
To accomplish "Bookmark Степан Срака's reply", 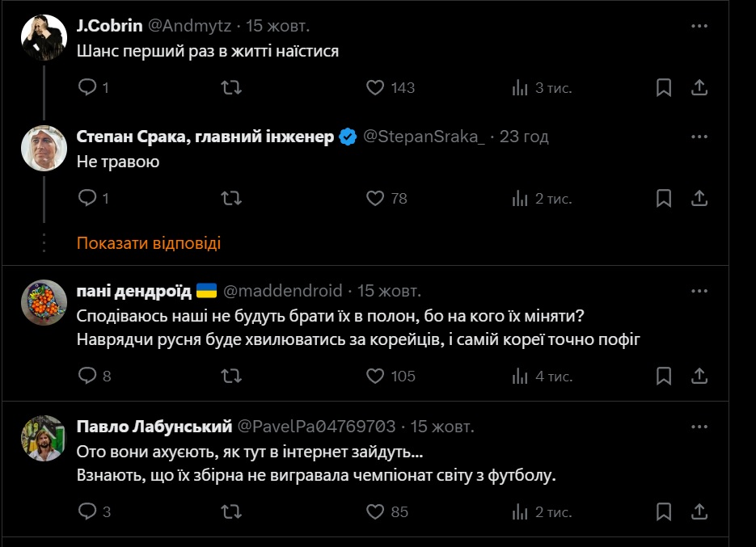I will click(x=664, y=198).
